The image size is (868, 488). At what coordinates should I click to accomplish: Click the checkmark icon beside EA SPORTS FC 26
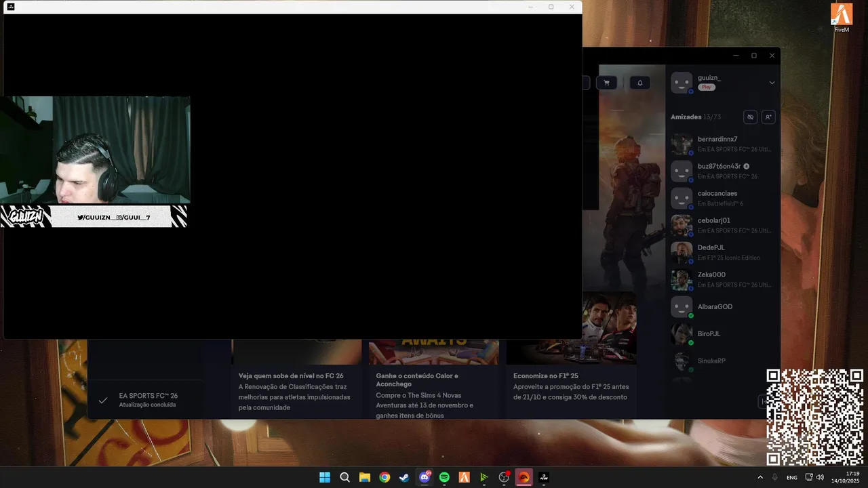tap(103, 400)
